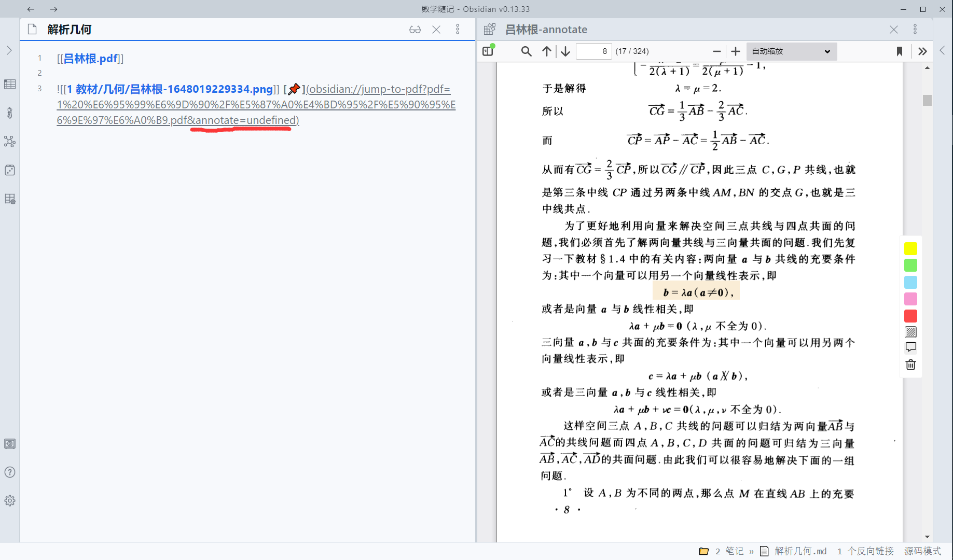Viewport: 953px width, 560px height.
Task: Open Obsidian settings gear
Action: (x=10, y=501)
